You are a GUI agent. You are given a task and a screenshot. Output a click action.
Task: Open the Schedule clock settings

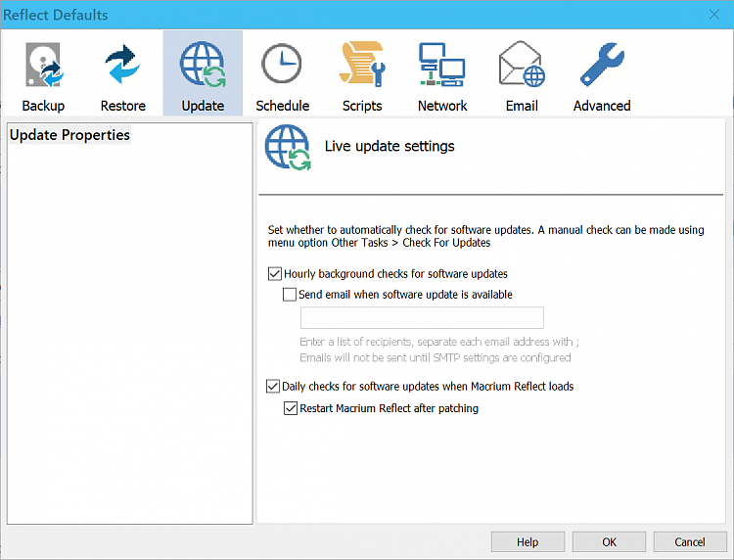[x=282, y=75]
